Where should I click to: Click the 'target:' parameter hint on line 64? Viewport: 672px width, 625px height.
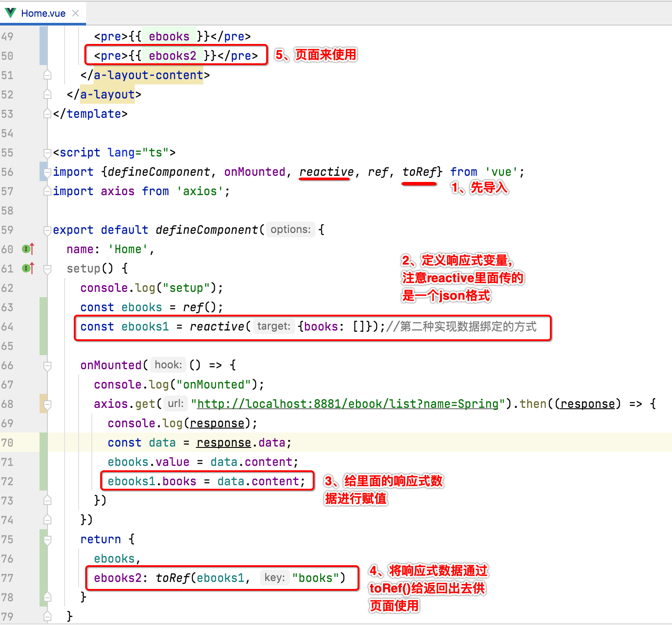(274, 326)
